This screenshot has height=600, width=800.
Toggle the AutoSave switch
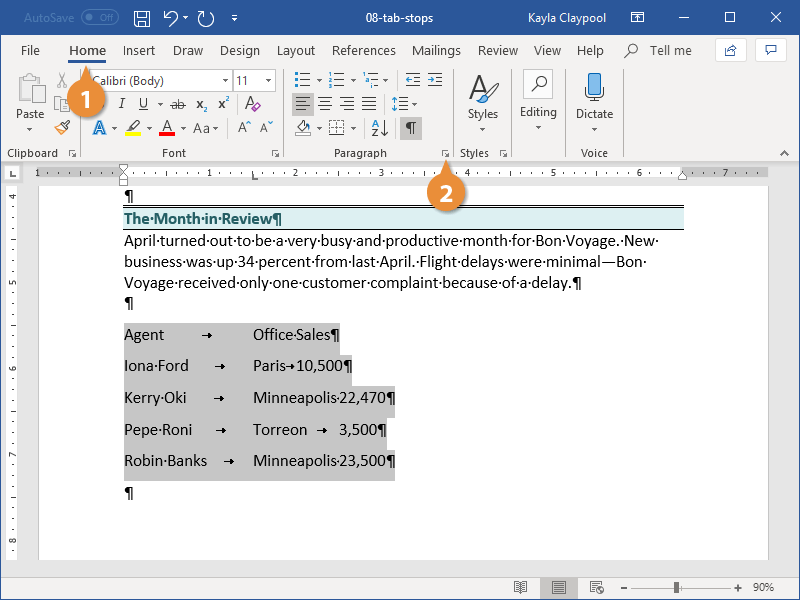(x=99, y=18)
